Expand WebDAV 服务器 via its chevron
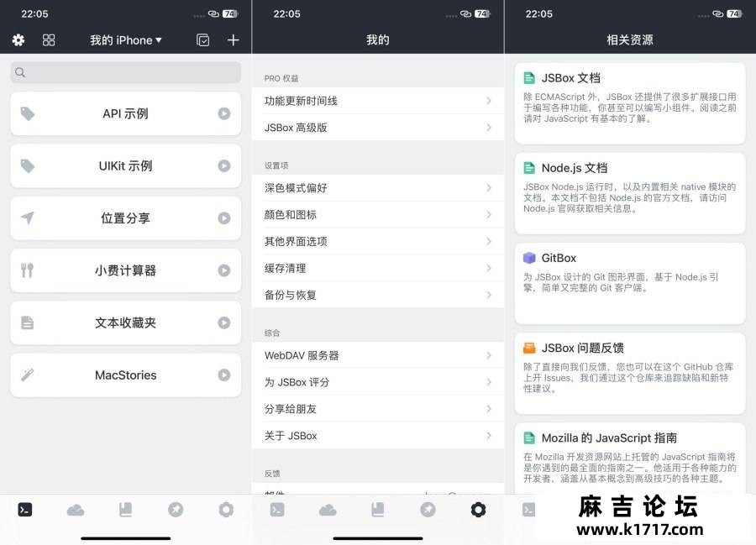This screenshot has width=756, height=545. tap(489, 355)
